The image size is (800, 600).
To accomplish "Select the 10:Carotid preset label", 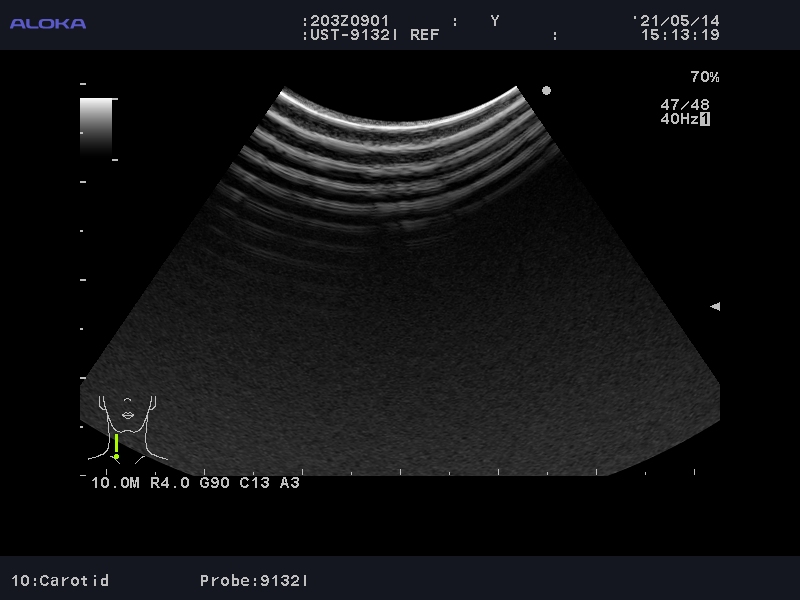I will tap(60, 580).
